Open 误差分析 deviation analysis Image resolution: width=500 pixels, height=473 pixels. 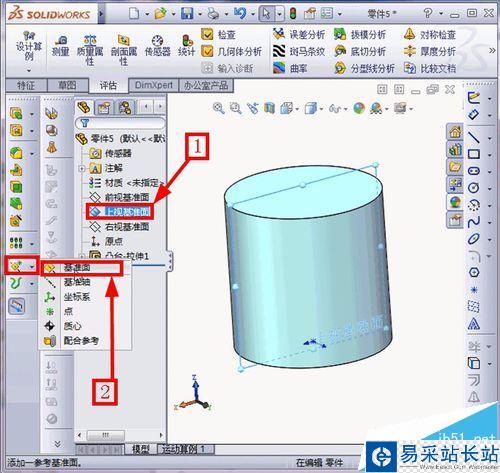(x=299, y=34)
